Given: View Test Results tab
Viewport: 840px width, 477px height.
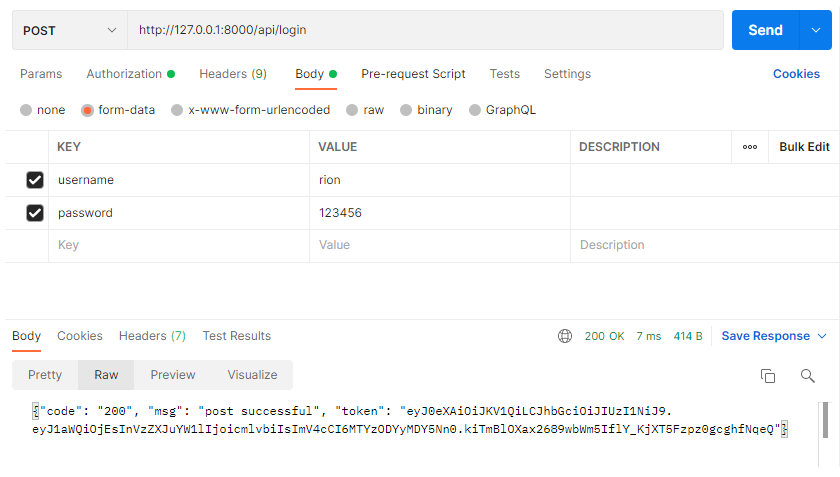Looking at the screenshot, I should coord(237,336).
